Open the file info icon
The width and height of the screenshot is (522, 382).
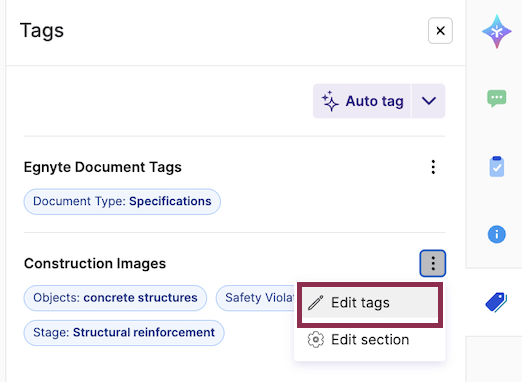(497, 234)
